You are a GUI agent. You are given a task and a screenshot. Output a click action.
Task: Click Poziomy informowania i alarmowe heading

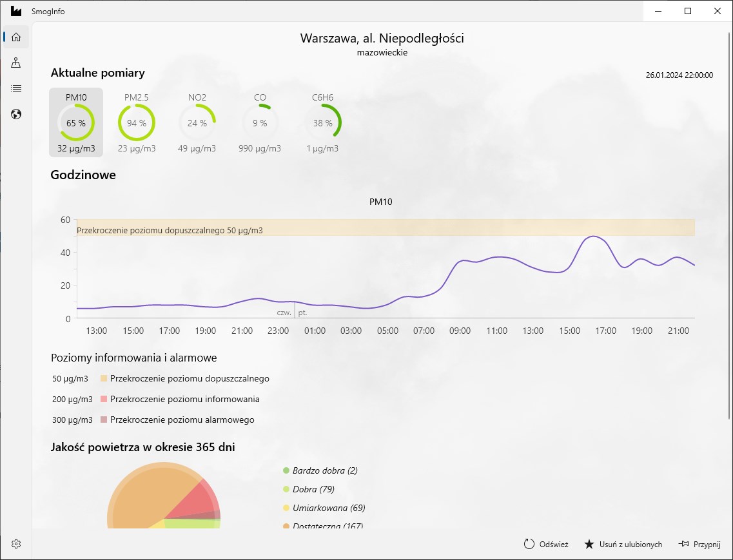point(133,358)
